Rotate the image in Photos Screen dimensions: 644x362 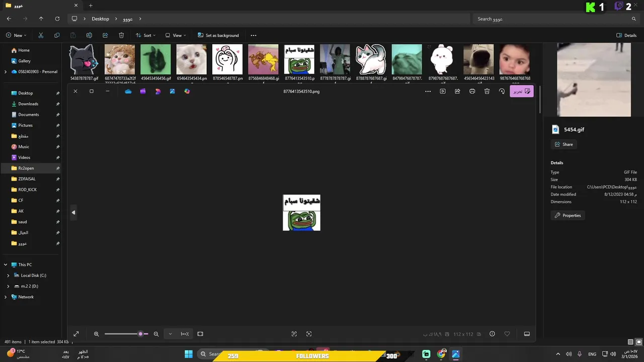click(x=502, y=92)
